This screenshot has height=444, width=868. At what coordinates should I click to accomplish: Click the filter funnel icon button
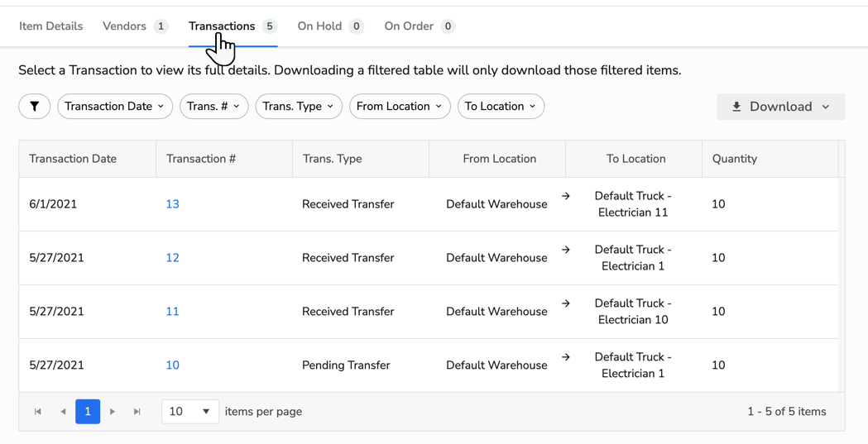[x=35, y=107]
